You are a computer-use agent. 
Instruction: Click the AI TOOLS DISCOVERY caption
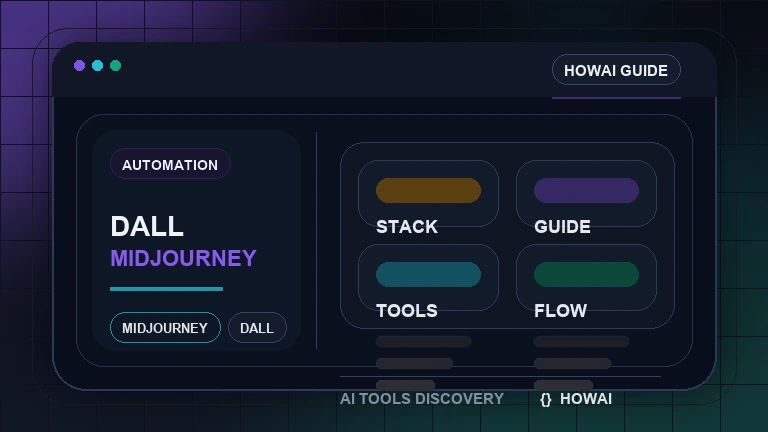pos(422,399)
